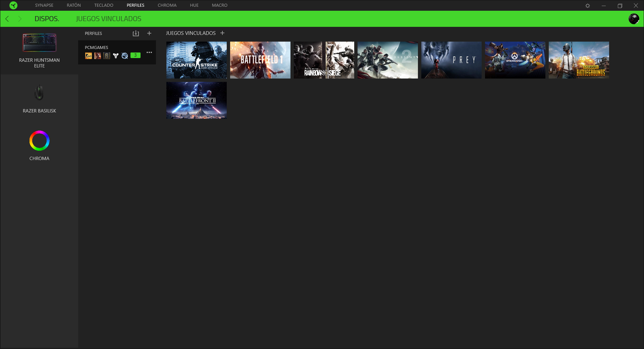The width and height of the screenshot is (644, 349).
Task: Select the Counter-Strike game thumbnail
Action: (197, 60)
